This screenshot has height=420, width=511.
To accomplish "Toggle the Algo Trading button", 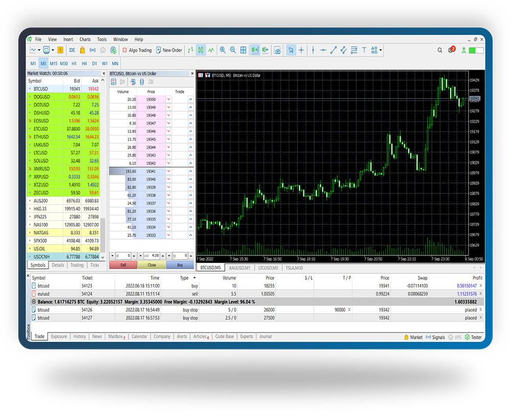I will (x=136, y=50).
